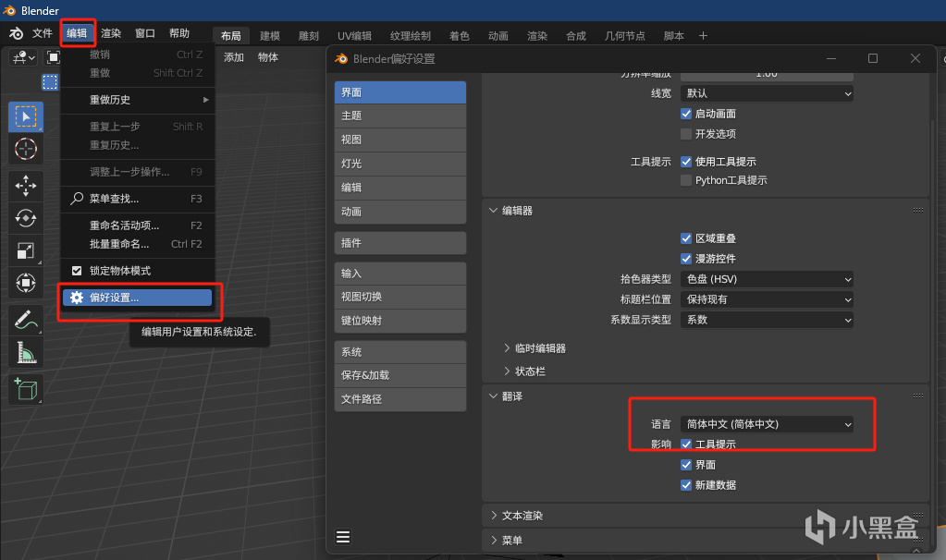The height and width of the screenshot is (560, 946).
Task: Open the 渲染 menu in top bar
Action: click(x=111, y=33)
